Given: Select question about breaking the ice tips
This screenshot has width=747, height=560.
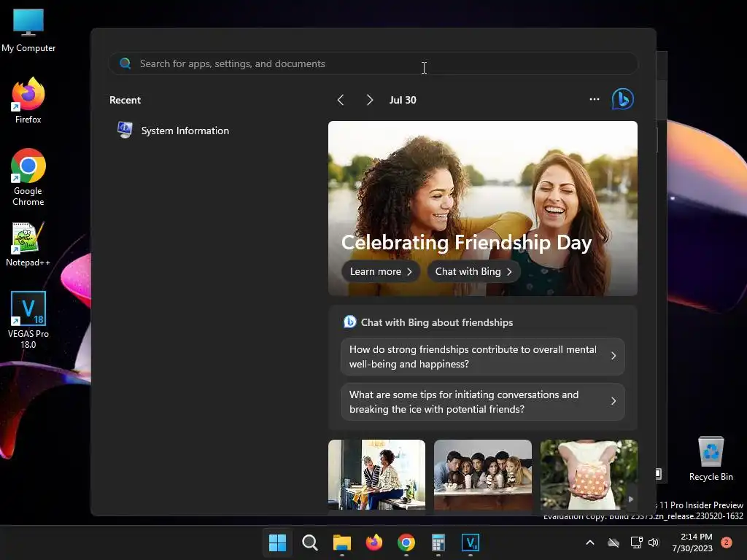Looking at the screenshot, I should pos(483,402).
